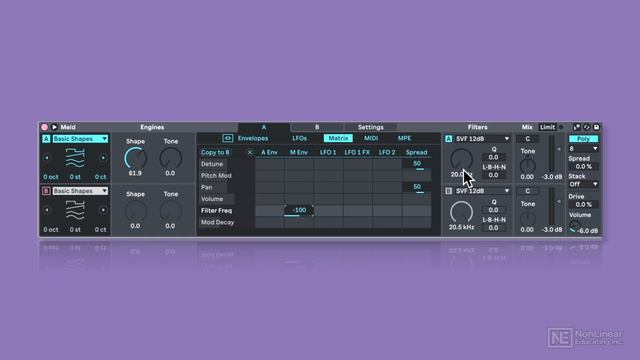The image size is (640, 360).
Task: Toggle filter B on or off
Action: tap(449, 191)
